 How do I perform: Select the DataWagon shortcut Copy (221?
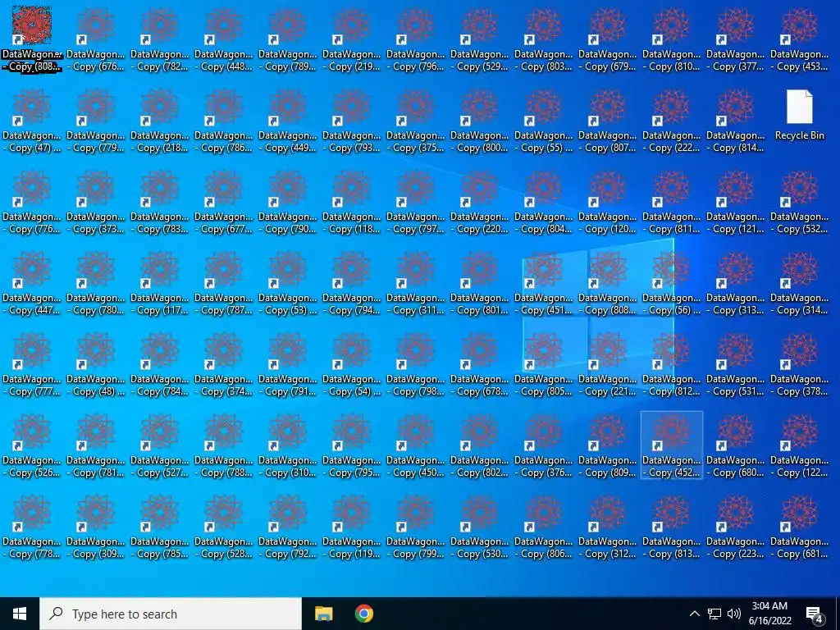[x=608, y=365]
